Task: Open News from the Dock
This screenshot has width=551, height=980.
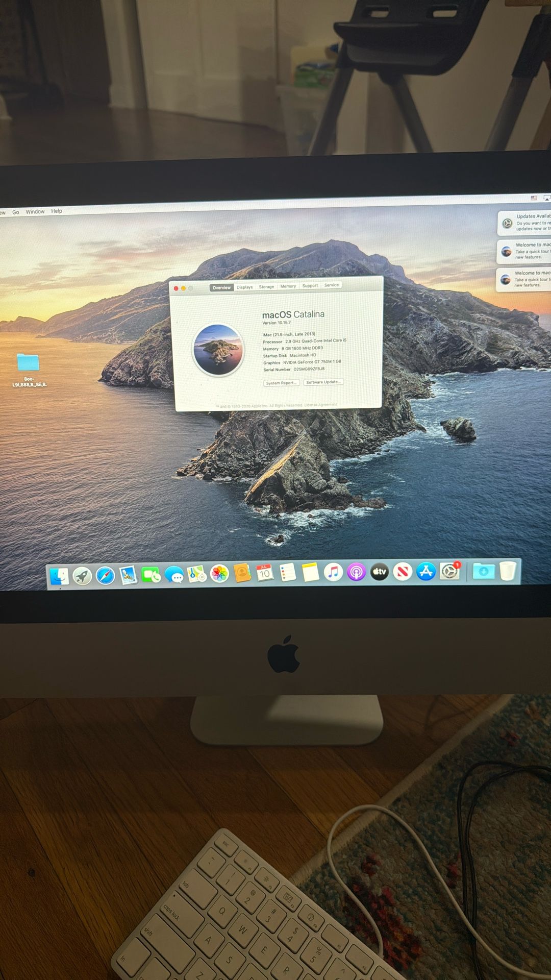Action: (402, 572)
